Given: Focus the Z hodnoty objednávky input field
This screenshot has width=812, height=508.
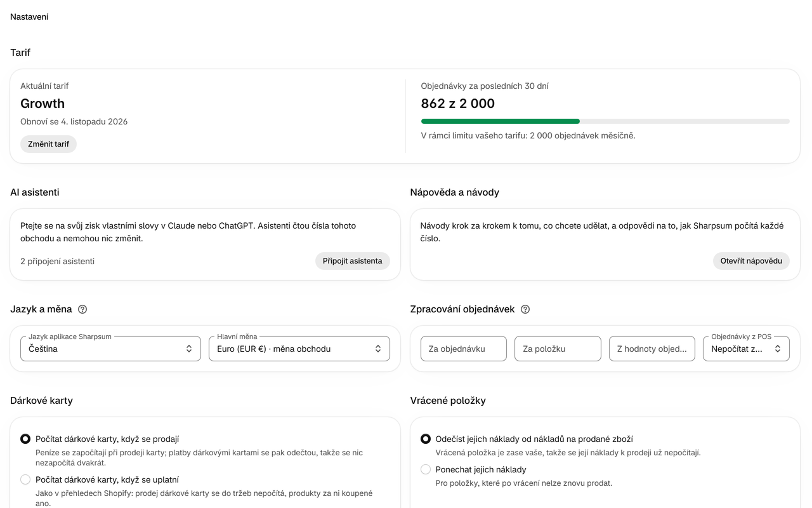Looking at the screenshot, I should pyautogui.click(x=652, y=349).
